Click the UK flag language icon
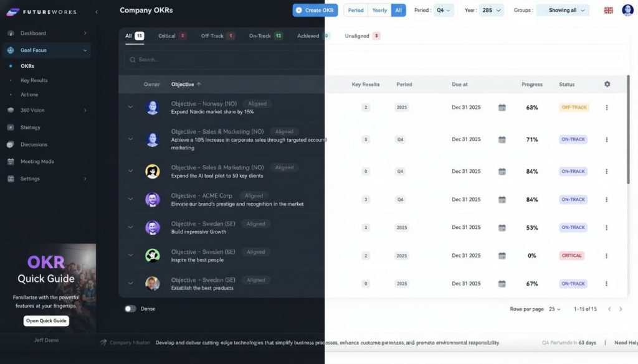Screen dimensions: 638x364 pos(609,10)
